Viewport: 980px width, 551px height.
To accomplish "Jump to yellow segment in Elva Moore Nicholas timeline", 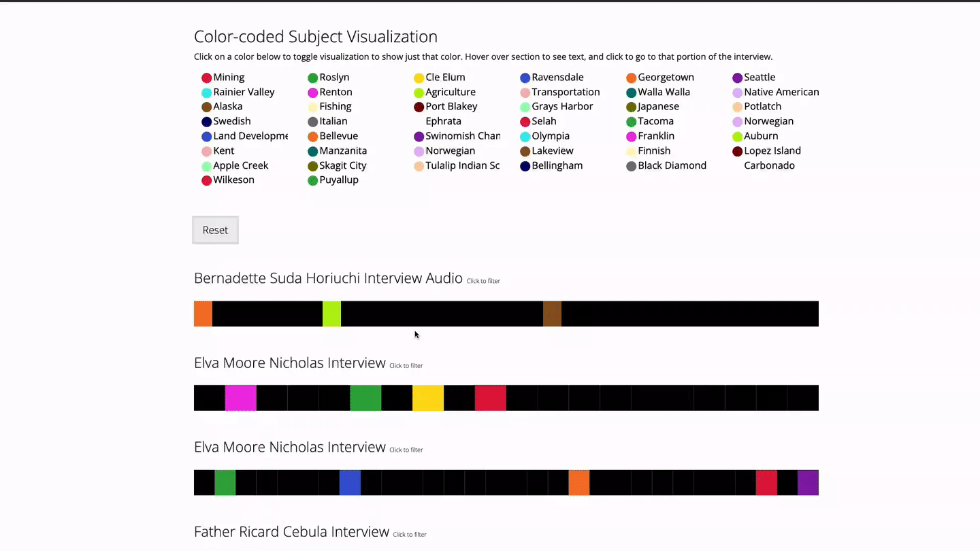I will pyautogui.click(x=428, y=398).
